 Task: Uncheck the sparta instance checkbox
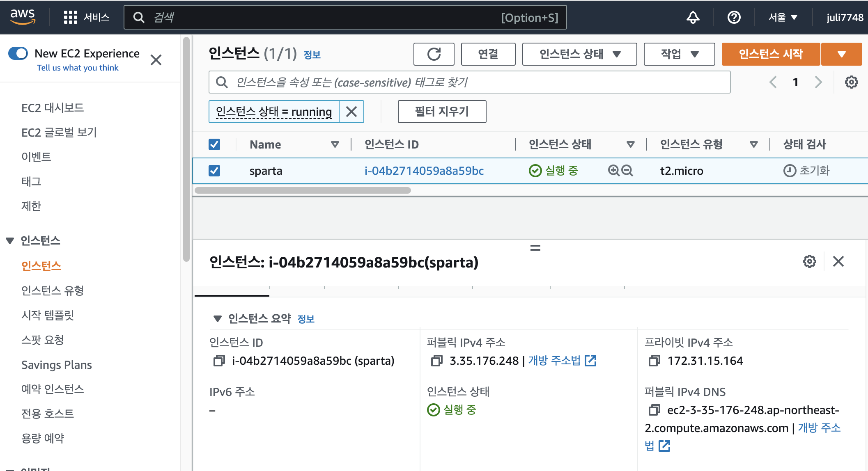(214, 171)
